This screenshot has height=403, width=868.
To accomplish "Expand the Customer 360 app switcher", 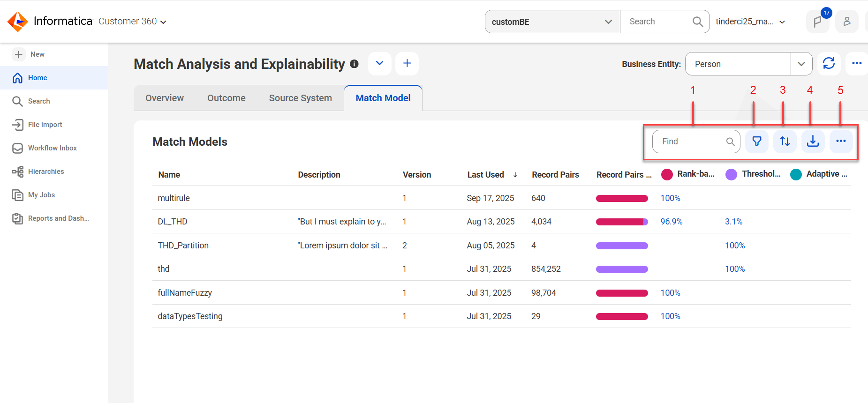I will click(163, 22).
